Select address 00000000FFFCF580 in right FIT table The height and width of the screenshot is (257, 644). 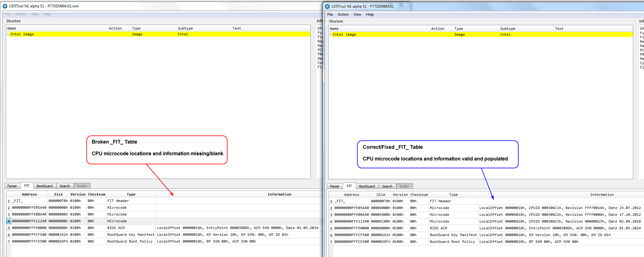(352, 235)
